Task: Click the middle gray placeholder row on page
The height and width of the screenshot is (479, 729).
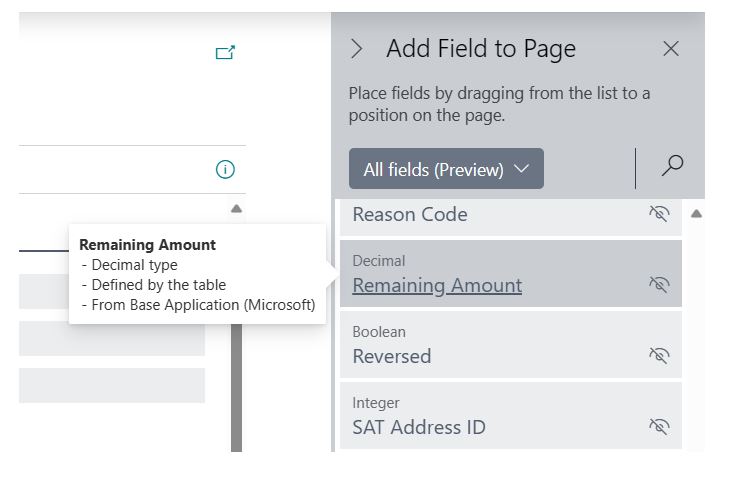Action: coord(112,338)
